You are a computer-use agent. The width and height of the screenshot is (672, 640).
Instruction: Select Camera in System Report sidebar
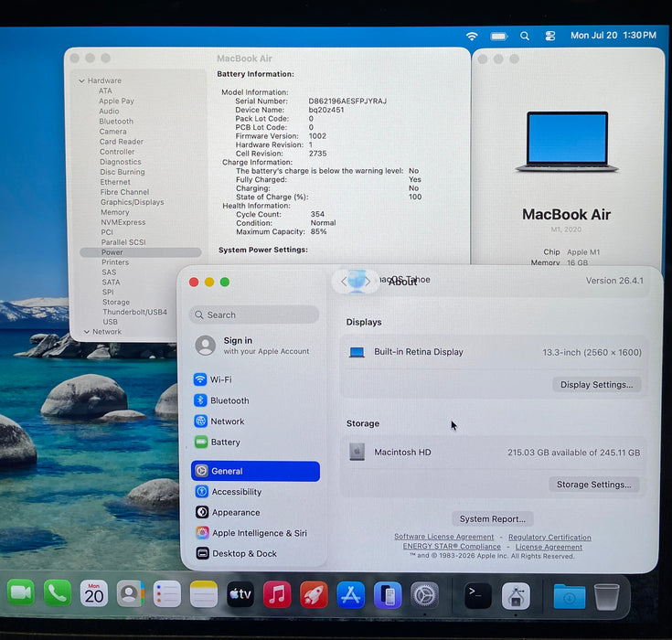click(112, 132)
